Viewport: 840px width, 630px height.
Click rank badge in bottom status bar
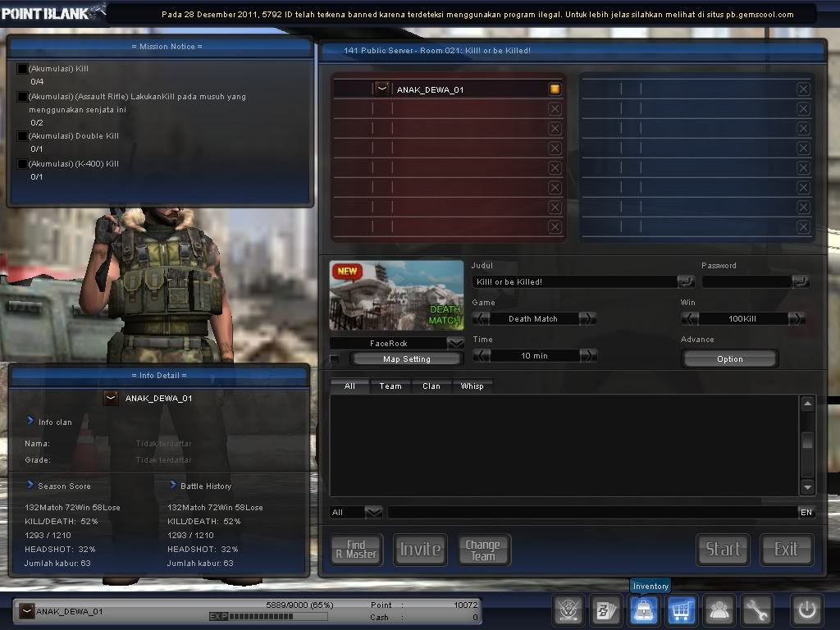tap(27, 611)
